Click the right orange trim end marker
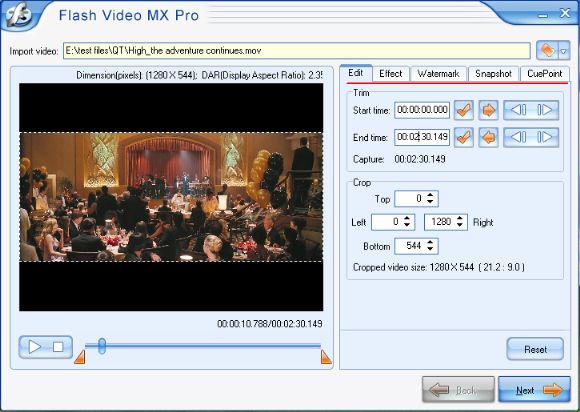The height and width of the screenshot is (412, 580). pyautogui.click(x=326, y=357)
